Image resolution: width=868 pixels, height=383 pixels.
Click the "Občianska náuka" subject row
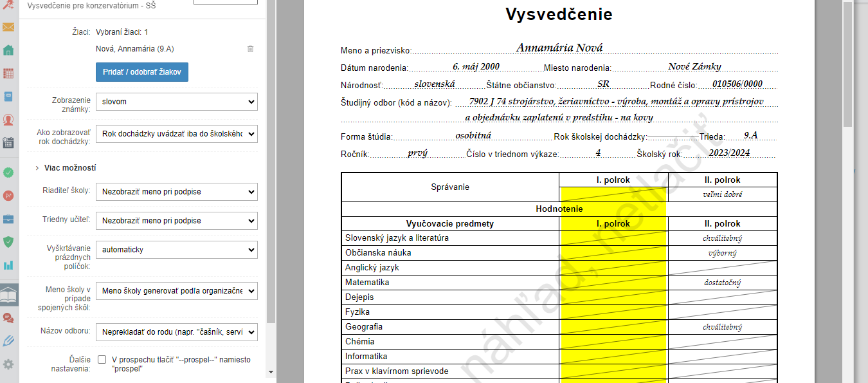tap(450, 253)
